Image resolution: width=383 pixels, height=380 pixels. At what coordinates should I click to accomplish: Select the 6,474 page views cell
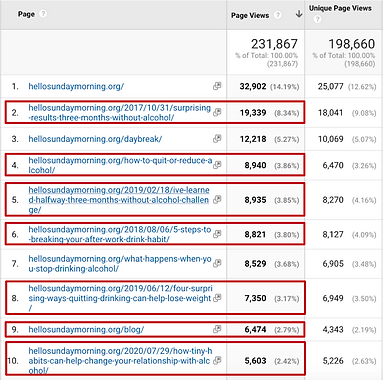pos(255,330)
